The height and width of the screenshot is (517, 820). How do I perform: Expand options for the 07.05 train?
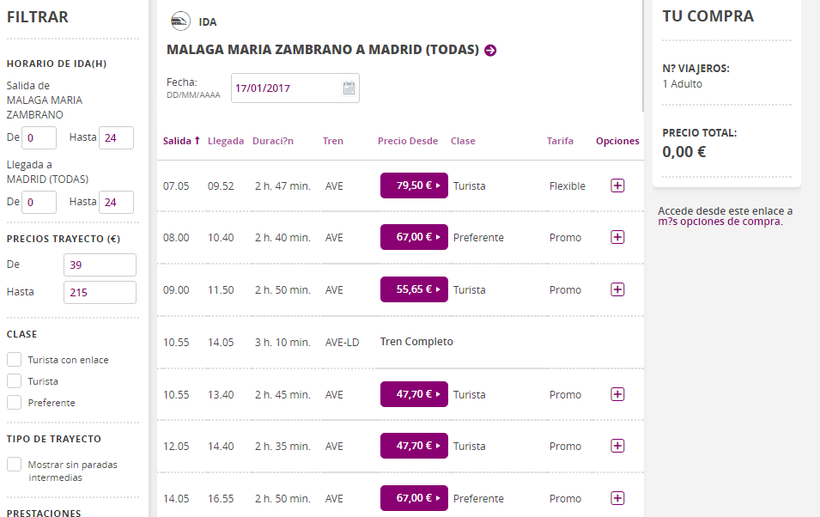tap(617, 185)
